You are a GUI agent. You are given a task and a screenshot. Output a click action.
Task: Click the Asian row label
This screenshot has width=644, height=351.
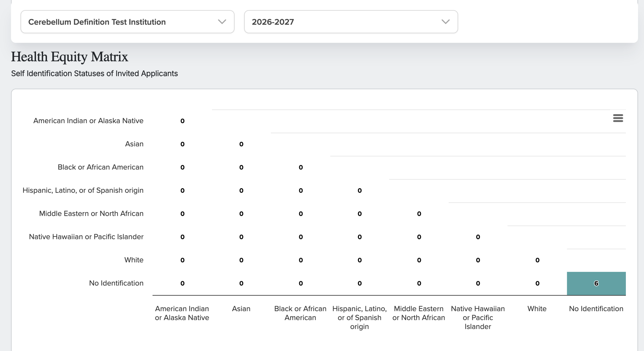[x=134, y=144]
